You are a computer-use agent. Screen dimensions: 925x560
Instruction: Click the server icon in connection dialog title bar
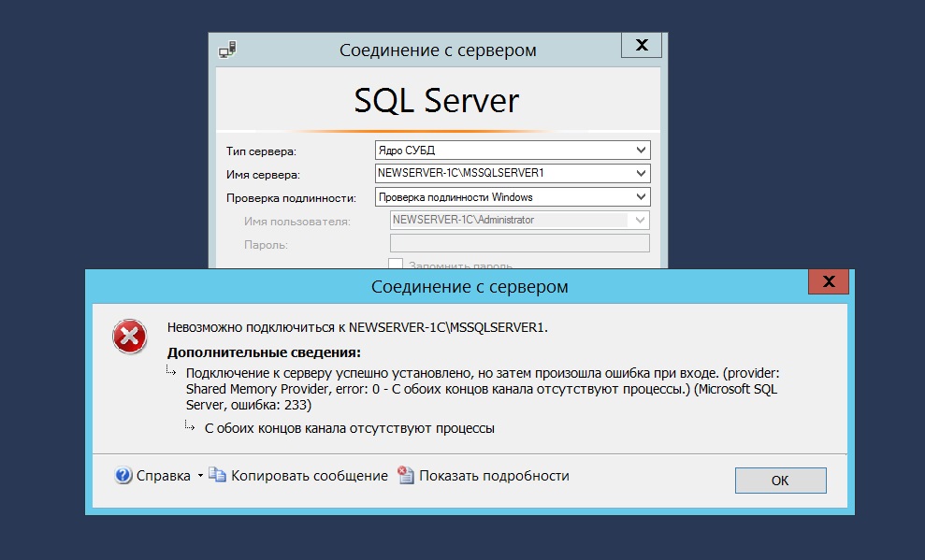click(x=227, y=48)
